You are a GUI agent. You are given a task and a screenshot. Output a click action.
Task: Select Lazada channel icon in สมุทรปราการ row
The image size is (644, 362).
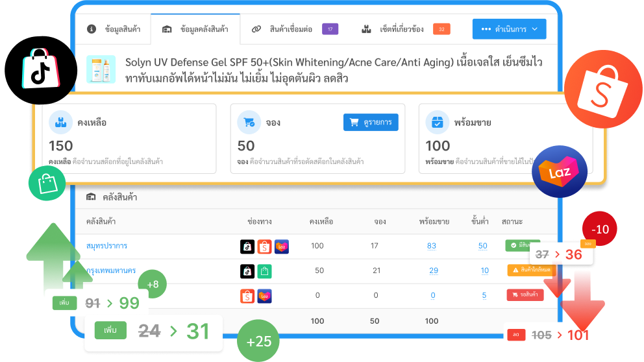[281, 247]
